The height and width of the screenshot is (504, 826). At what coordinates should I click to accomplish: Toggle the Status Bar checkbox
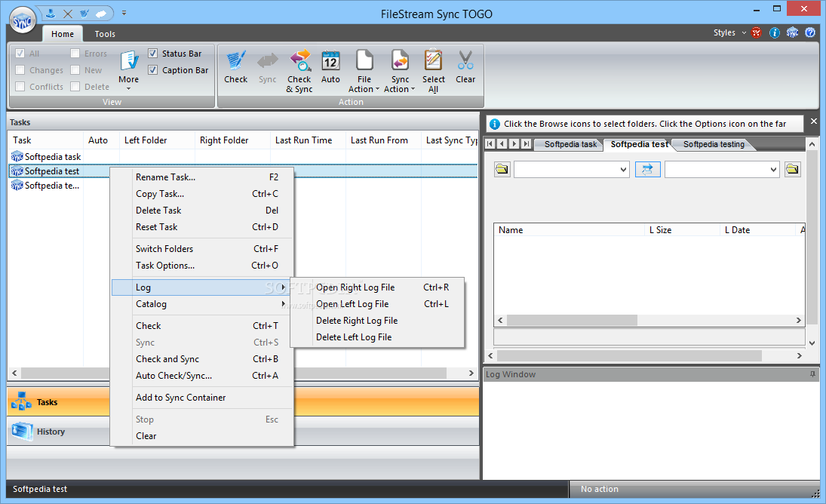[153, 53]
